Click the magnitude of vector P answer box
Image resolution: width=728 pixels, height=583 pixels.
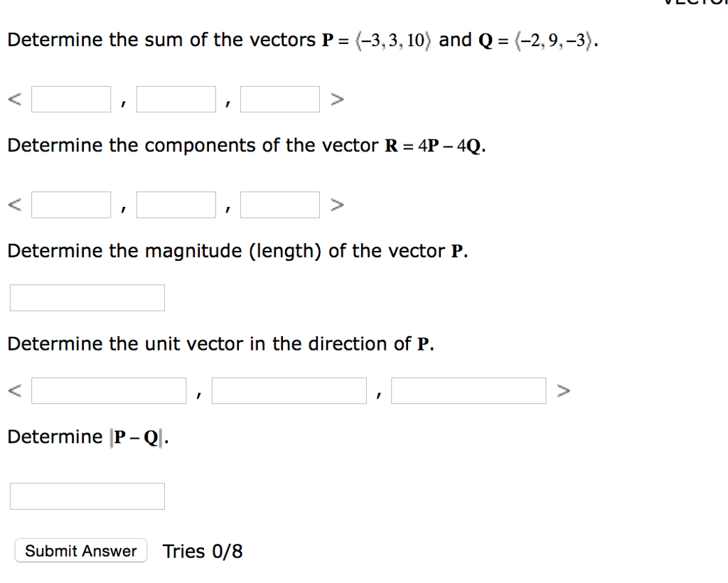[87, 297]
